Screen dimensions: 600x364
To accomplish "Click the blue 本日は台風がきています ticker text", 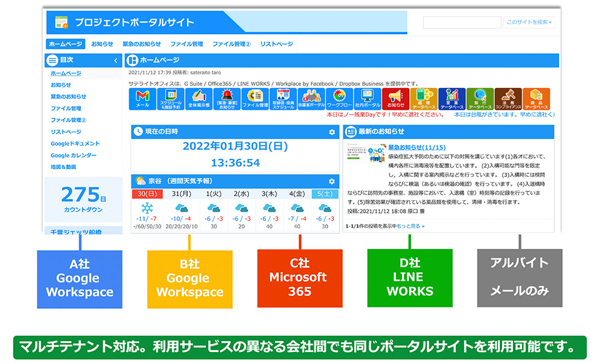I will (x=504, y=115).
